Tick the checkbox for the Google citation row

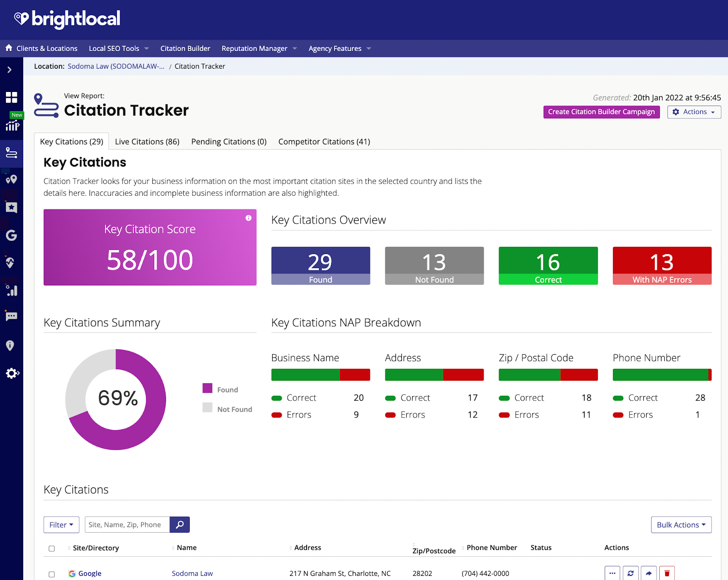tap(51, 574)
